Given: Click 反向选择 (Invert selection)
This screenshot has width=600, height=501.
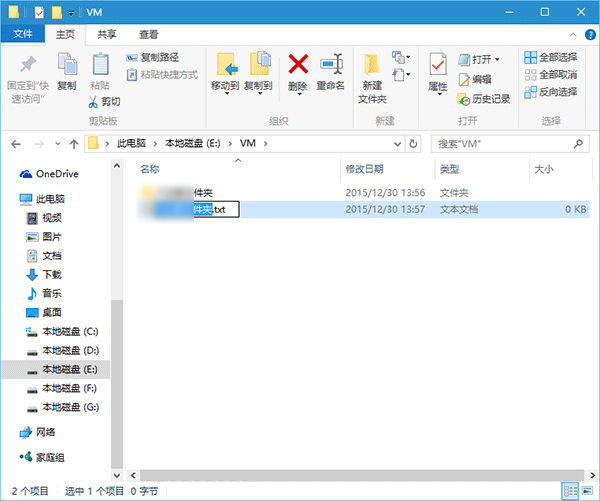Looking at the screenshot, I should coord(551,92).
